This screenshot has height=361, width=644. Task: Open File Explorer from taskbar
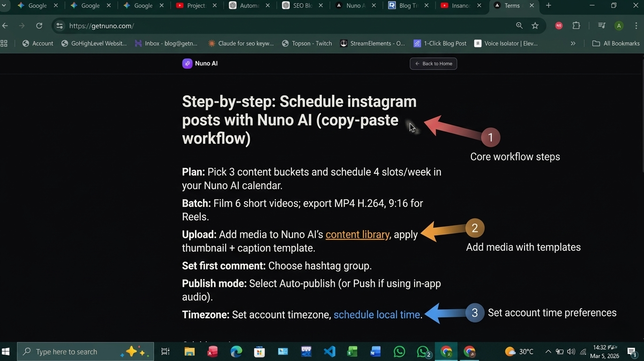189,352
